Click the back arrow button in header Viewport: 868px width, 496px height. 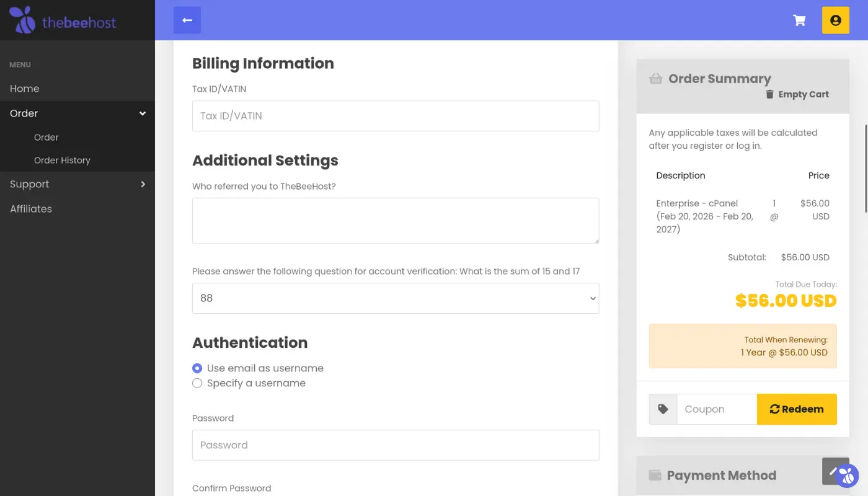[x=187, y=20]
